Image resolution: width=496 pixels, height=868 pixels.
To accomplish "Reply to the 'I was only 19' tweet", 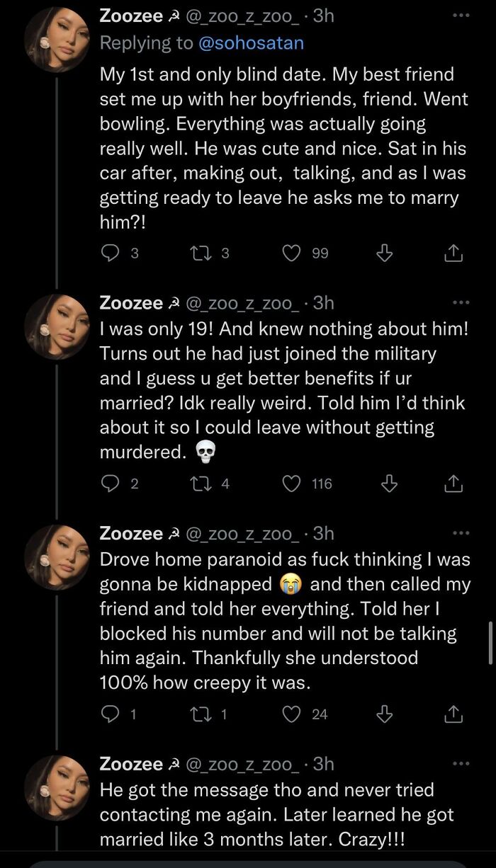I will [x=110, y=484].
